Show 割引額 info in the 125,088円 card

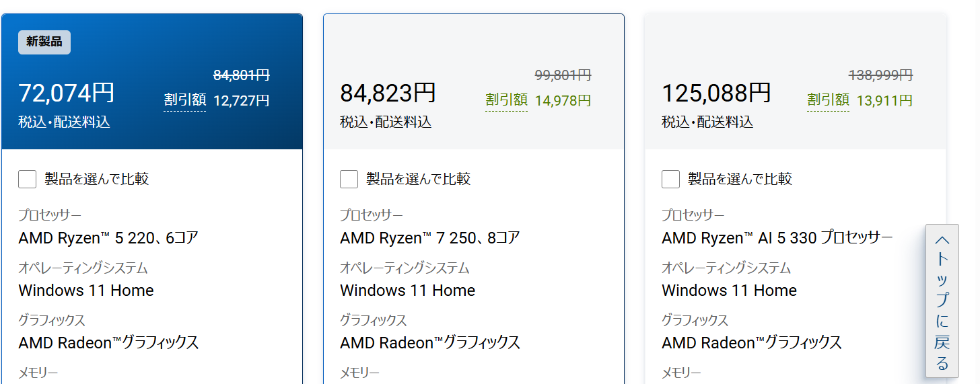point(829,100)
